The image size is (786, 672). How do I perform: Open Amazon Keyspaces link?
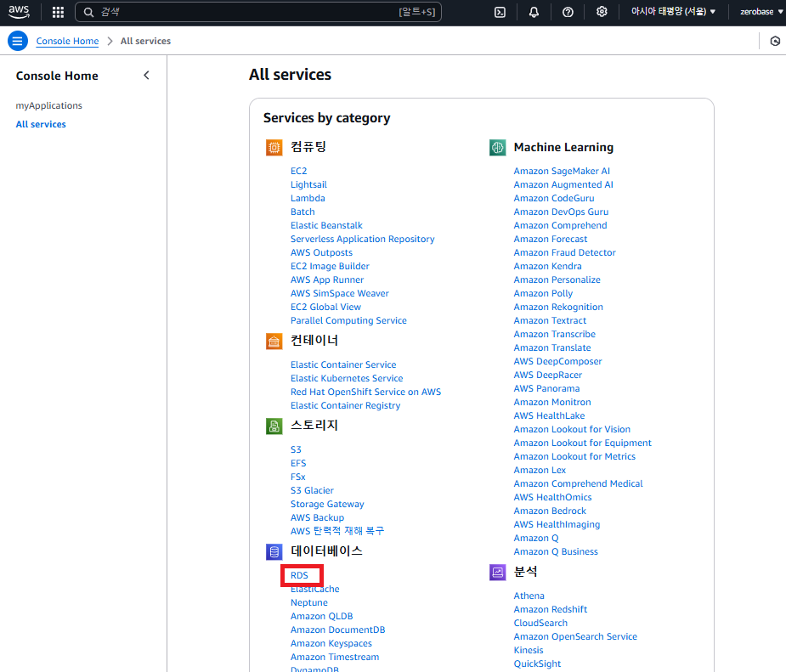(x=331, y=643)
